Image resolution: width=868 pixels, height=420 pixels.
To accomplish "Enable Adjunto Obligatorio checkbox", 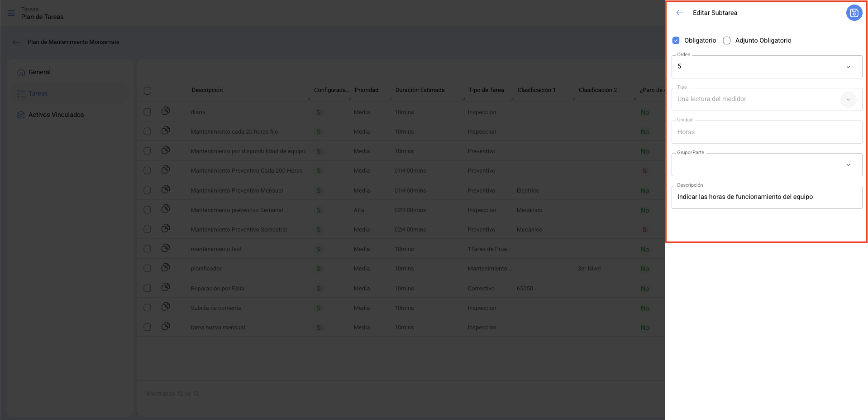I will (x=727, y=40).
